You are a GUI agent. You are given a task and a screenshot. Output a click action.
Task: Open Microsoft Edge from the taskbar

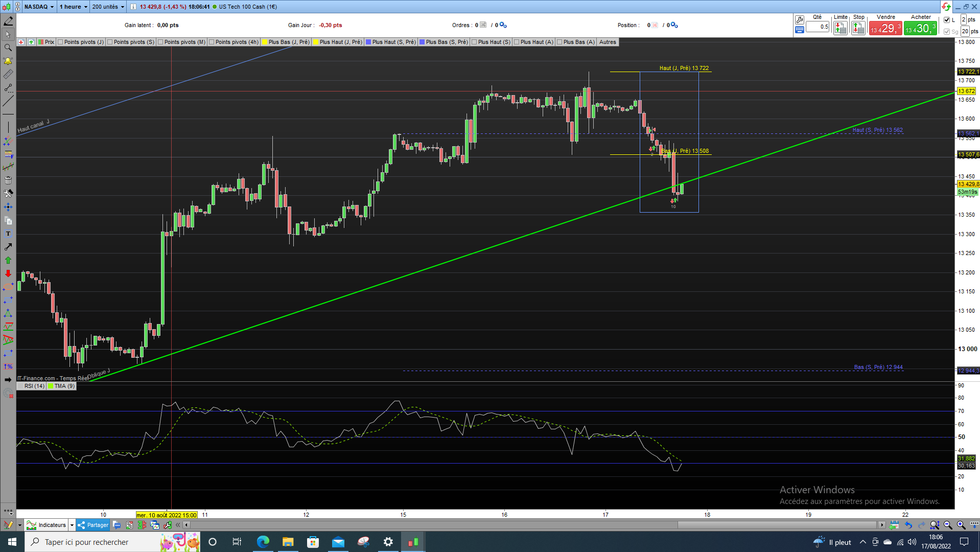(x=263, y=542)
